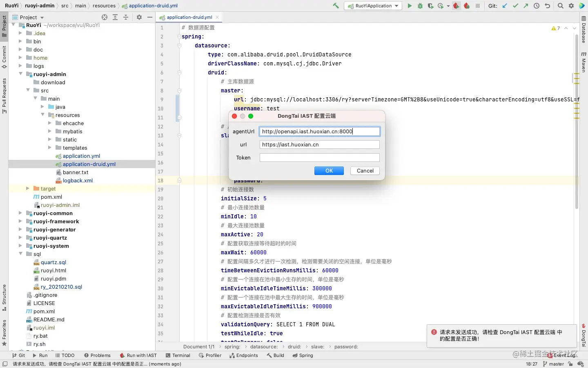
Task: Expand the ruoyi-common module folder
Action: (x=20, y=213)
